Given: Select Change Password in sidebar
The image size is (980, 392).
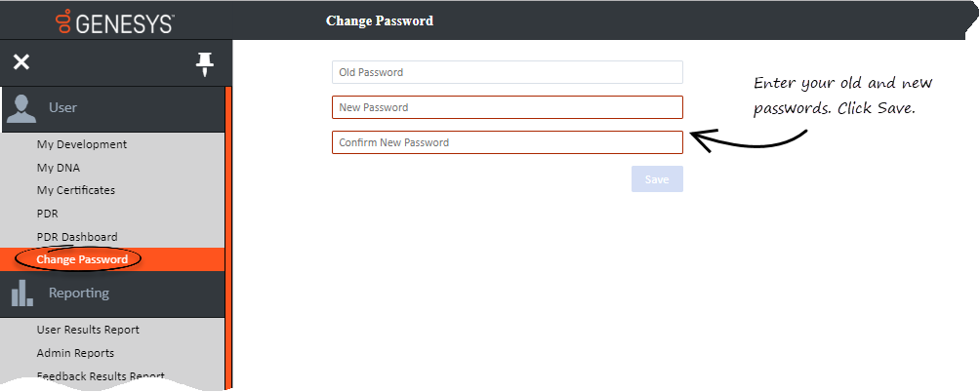Looking at the screenshot, I should (x=82, y=259).
